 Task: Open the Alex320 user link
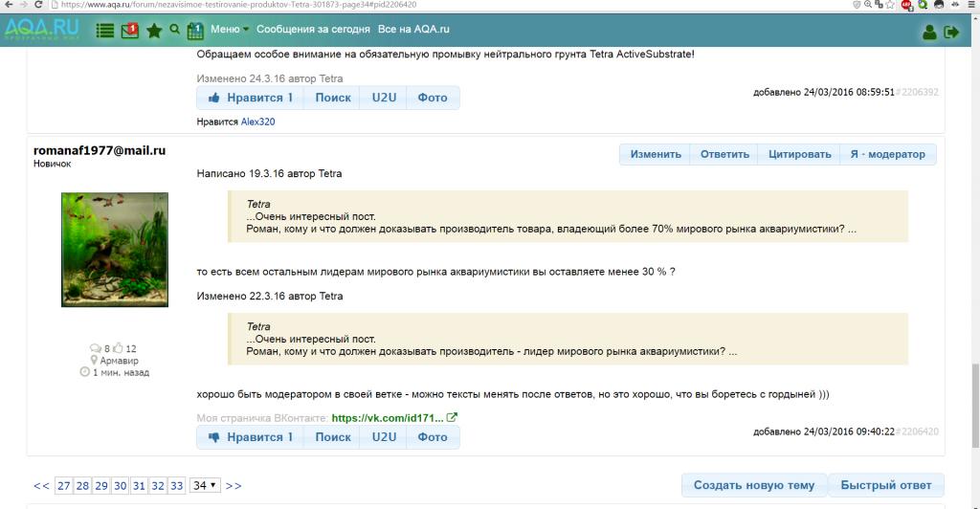pos(257,122)
